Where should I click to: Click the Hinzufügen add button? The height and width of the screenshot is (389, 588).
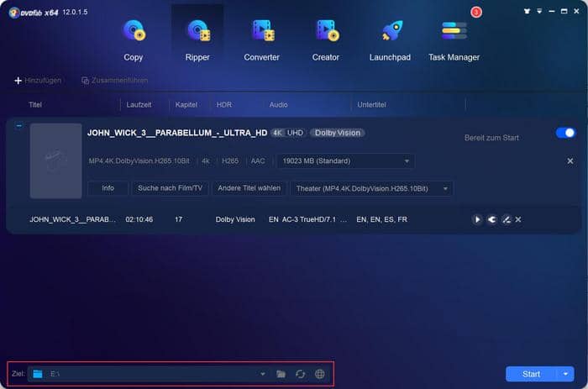coord(39,80)
